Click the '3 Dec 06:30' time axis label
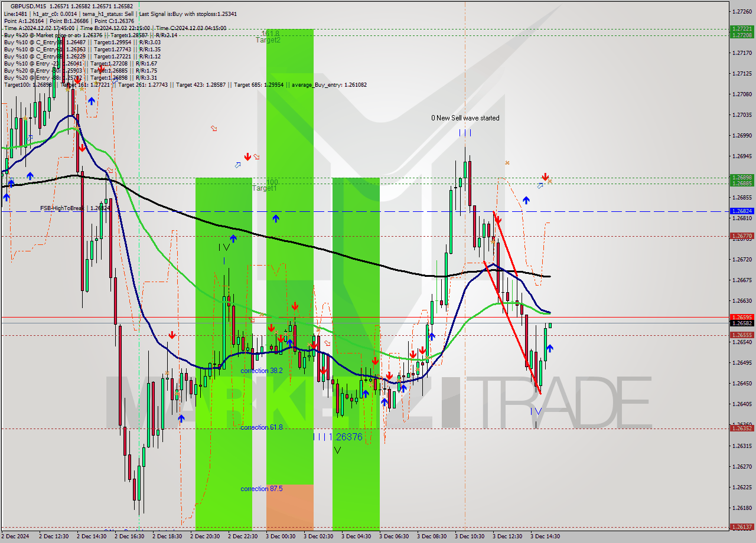756x543 pixels. pyautogui.click(x=394, y=537)
